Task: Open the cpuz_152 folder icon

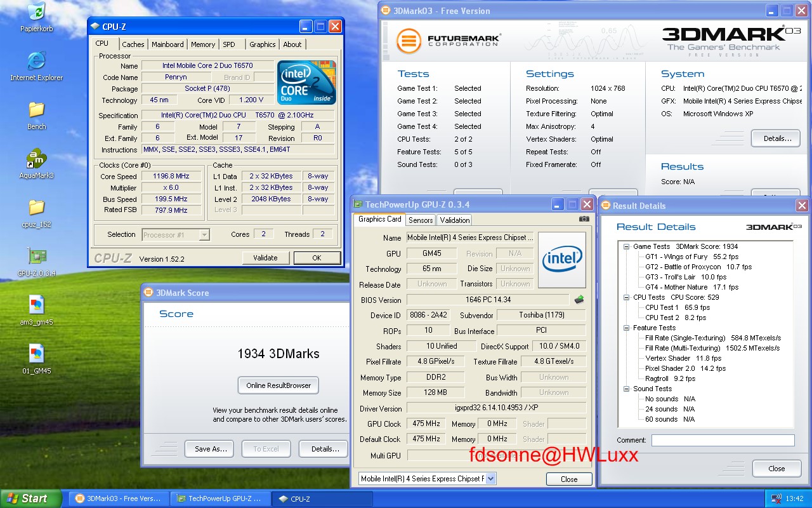Action: pos(36,213)
